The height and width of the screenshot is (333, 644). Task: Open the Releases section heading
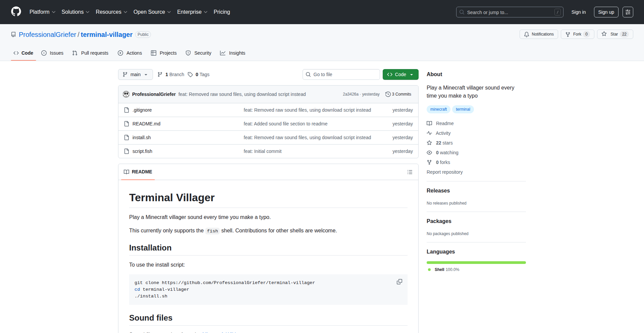(438, 190)
